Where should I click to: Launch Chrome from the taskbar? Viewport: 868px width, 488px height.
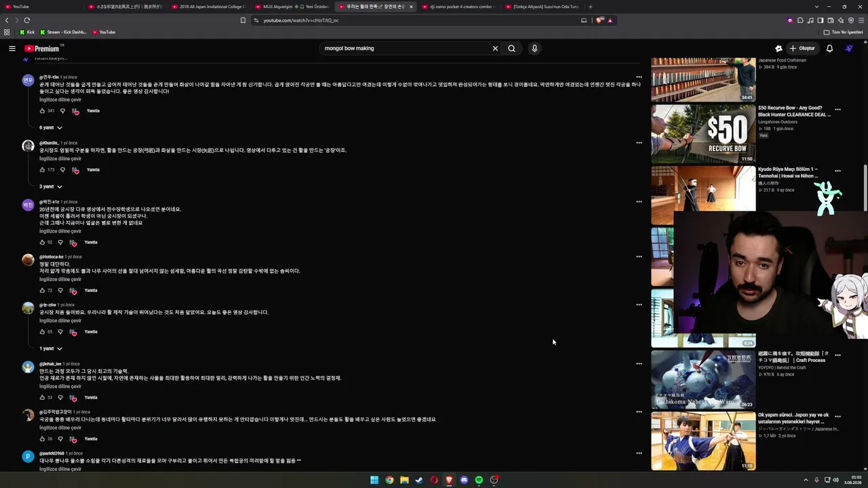[389, 480]
